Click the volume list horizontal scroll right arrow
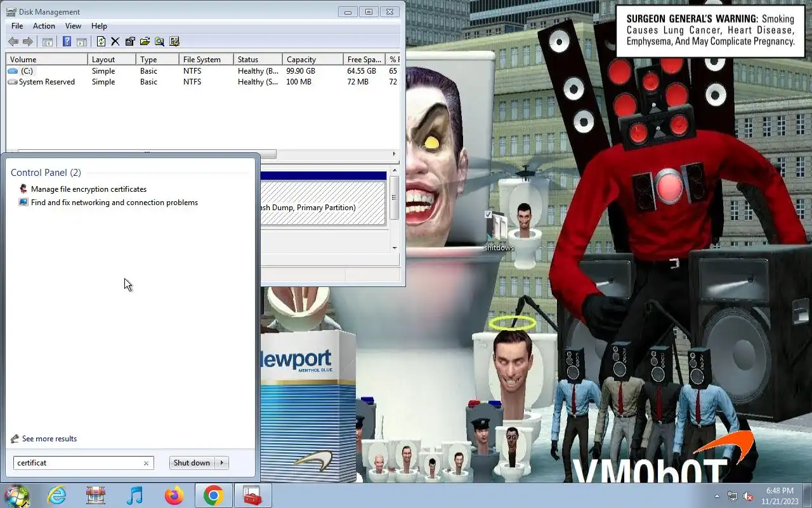The image size is (812, 508). pyautogui.click(x=394, y=154)
